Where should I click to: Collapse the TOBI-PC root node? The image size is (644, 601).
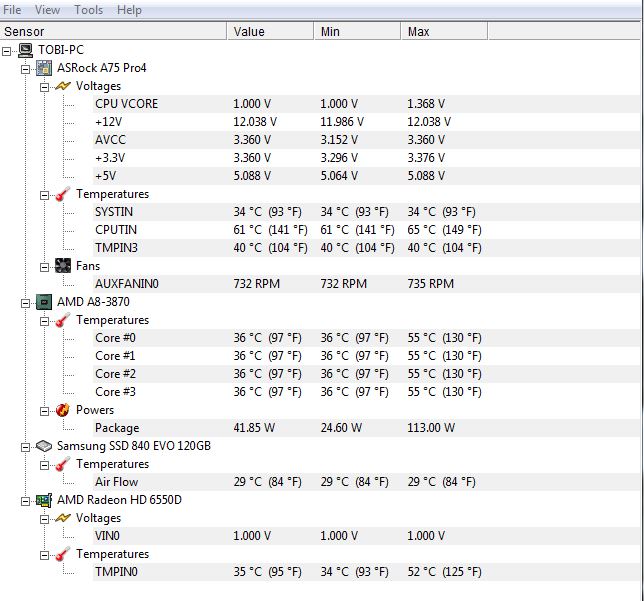(x=6, y=51)
